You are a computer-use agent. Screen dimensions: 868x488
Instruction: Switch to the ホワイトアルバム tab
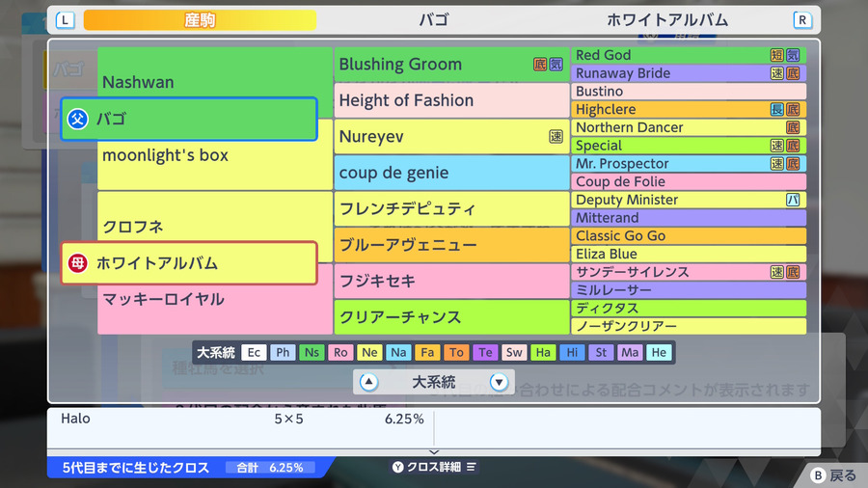pyautogui.click(x=667, y=20)
